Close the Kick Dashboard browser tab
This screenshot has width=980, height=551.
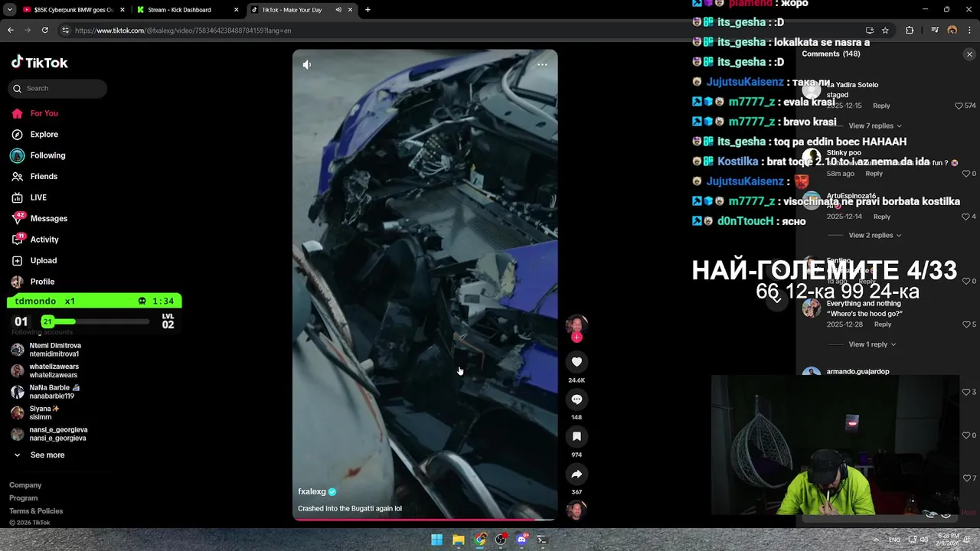[x=235, y=10]
